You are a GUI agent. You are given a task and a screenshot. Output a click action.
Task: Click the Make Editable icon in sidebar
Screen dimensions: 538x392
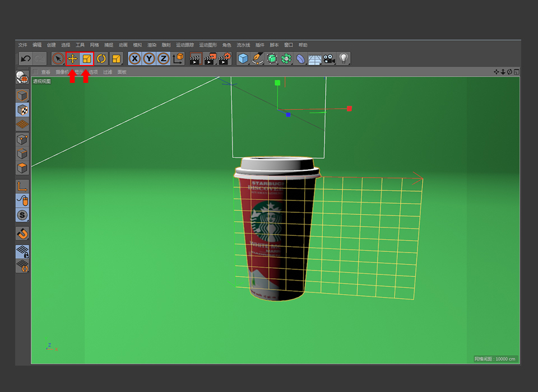(22, 77)
